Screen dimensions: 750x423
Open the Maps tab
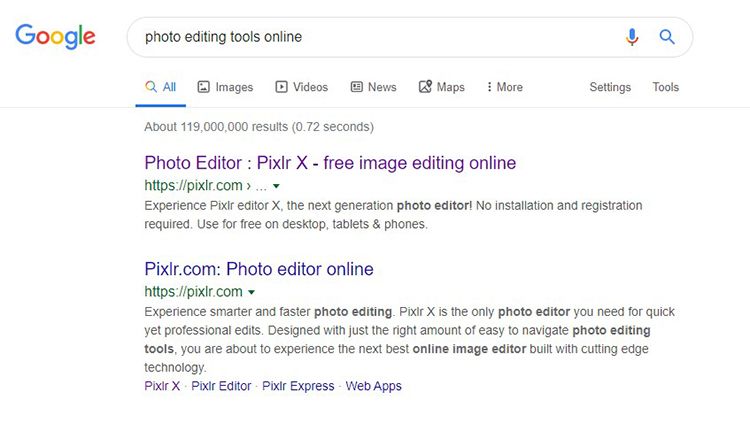[x=441, y=87]
